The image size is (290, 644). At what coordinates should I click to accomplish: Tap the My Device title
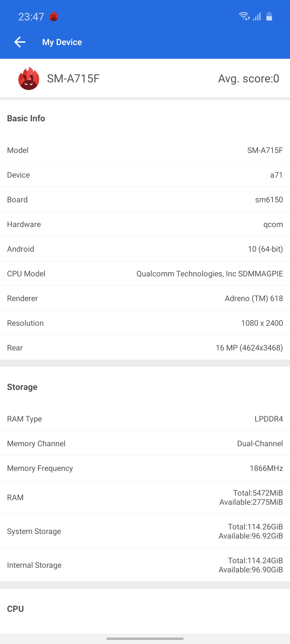[62, 42]
